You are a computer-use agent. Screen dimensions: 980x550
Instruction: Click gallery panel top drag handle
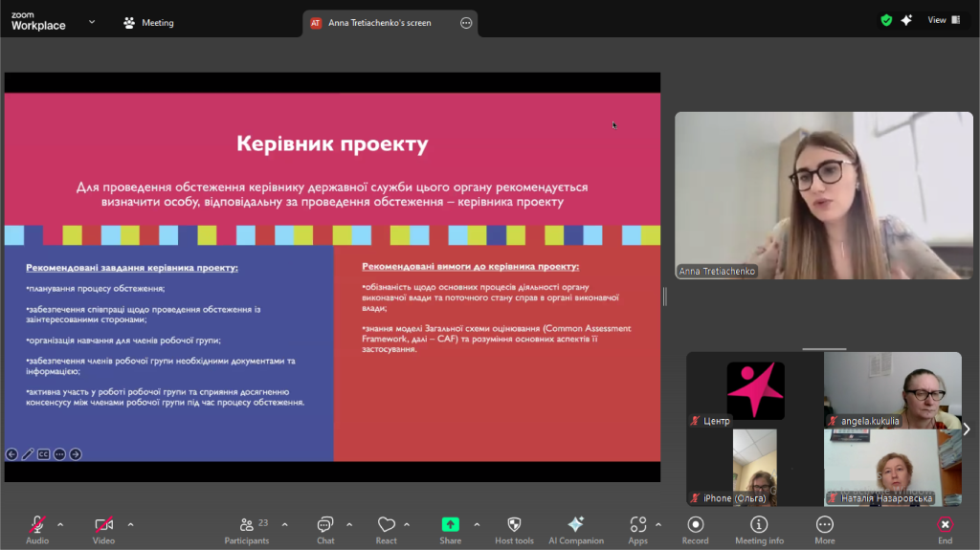[x=824, y=349]
